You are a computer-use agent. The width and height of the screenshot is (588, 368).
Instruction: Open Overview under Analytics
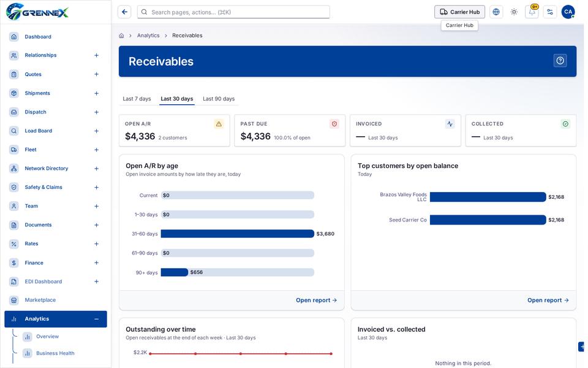pyautogui.click(x=48, y=337)
